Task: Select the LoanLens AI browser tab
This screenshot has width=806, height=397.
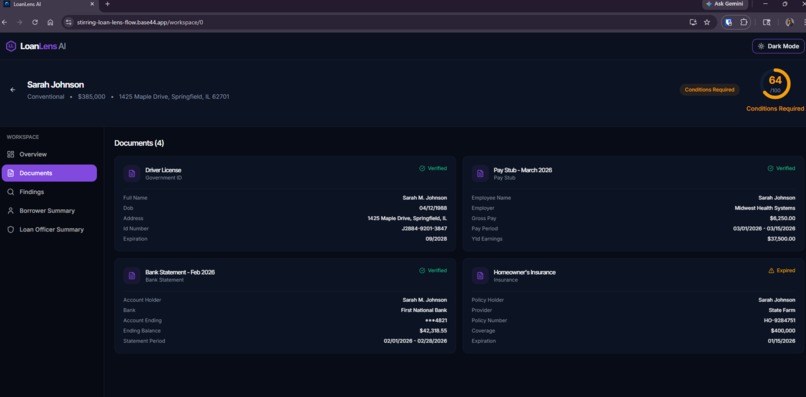Action: point(49,4)
